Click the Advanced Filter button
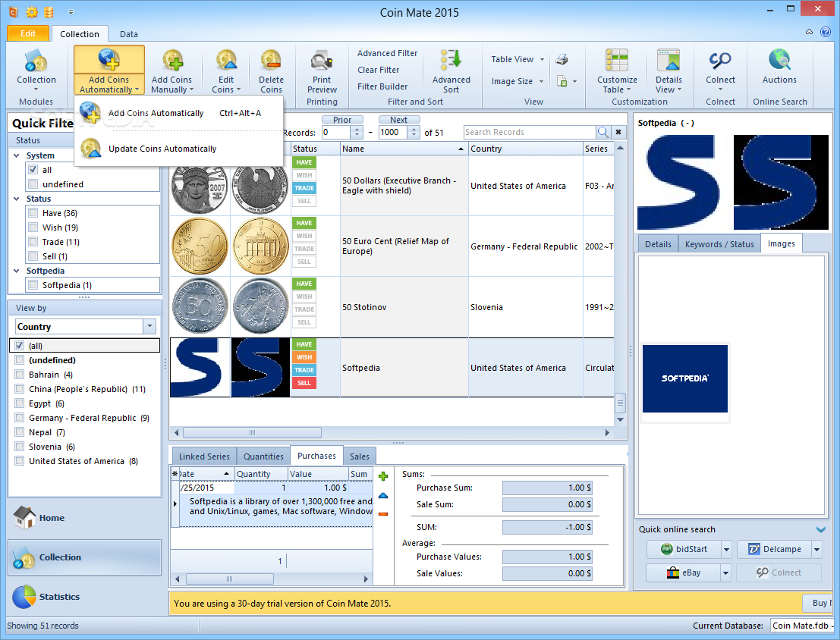The width and height of the screenshot is (840, 640). point(387,53)
